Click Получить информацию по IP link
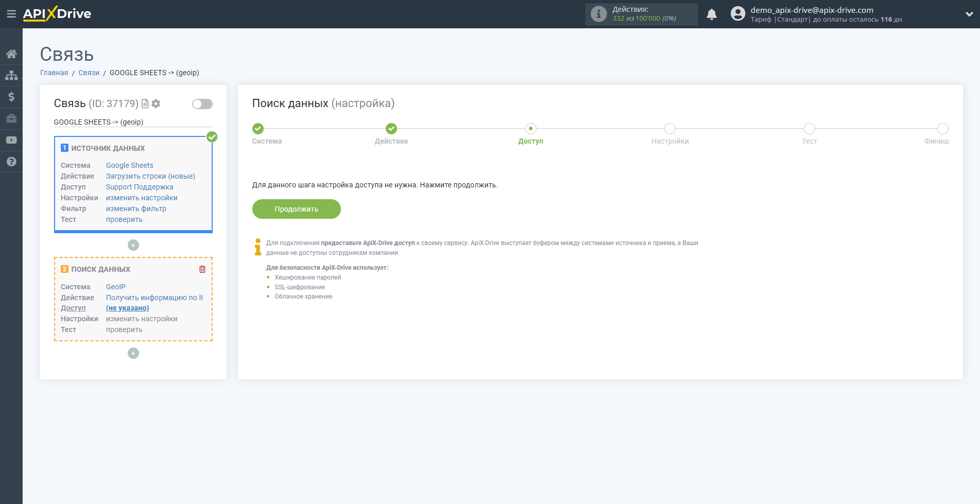Image resolution: width=980 pixels, height=504 pixels. coord(154,298)
